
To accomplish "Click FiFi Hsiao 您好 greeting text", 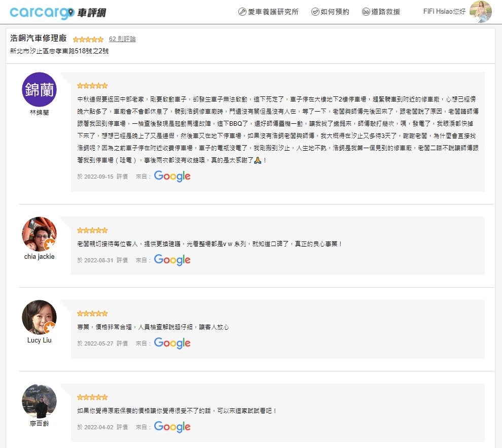I will (x=444, y=11).
